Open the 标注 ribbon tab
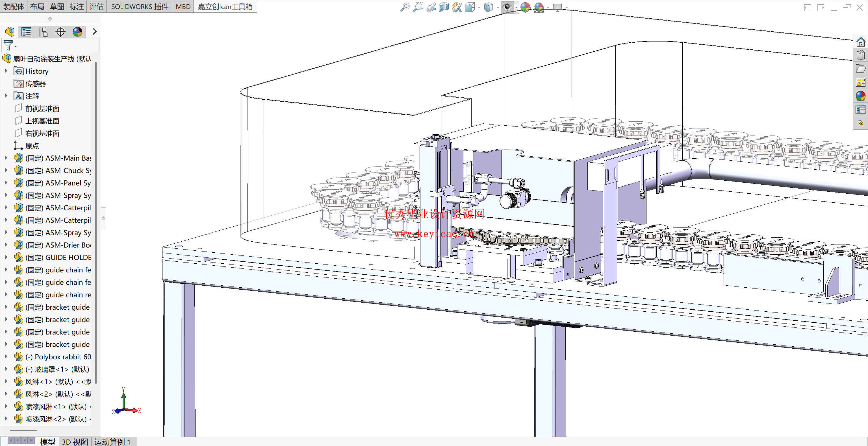The height and width of the screenshot is (446, 868). [77, 7]
